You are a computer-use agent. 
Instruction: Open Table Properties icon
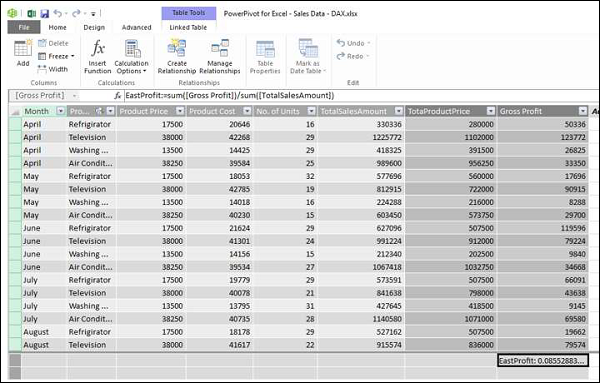[x=265, y=49]
